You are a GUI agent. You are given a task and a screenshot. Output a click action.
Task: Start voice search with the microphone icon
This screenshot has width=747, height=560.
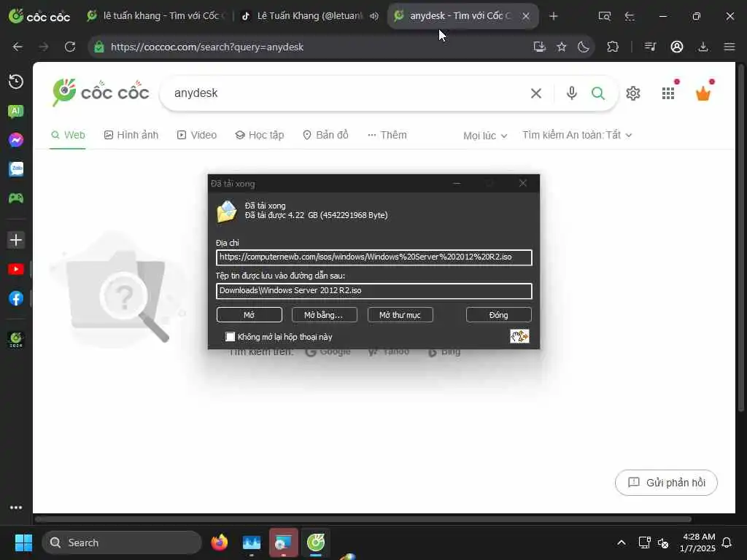[x=572, y=93]
